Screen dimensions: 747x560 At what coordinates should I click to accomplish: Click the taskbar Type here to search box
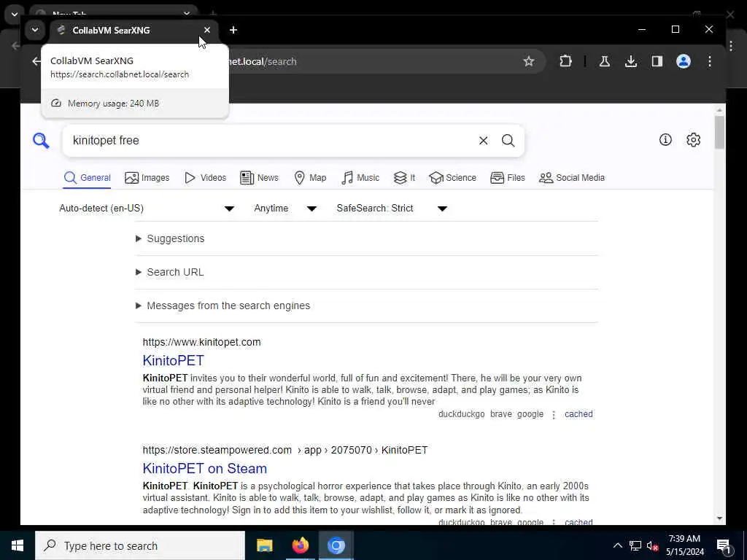pyautogui.click(x=140, y=545)
